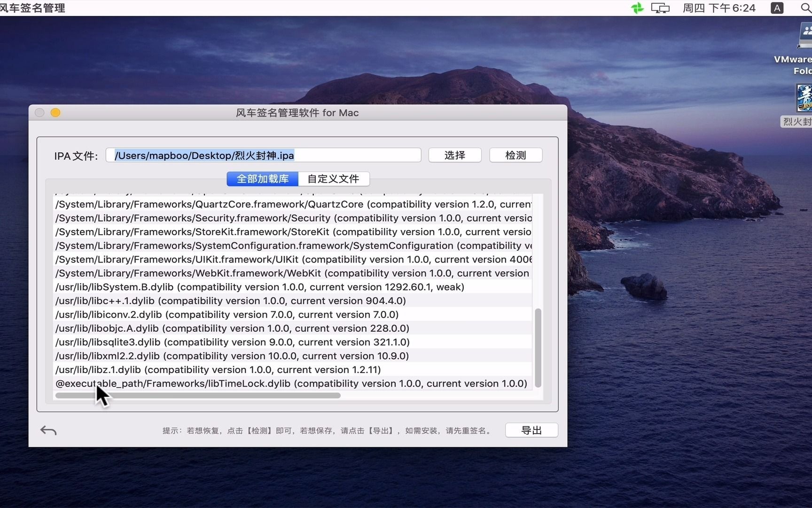Open Spotlight search magnifier icon
This screenshot has height=508, width=812.
pyautogui.click(x=805, y=8)
